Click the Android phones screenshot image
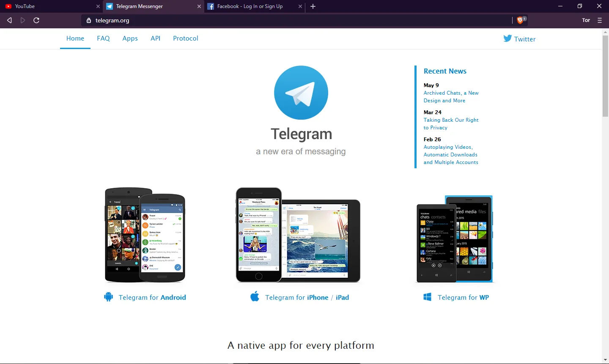Screen dimensions: 609x364 click(145, 235)
